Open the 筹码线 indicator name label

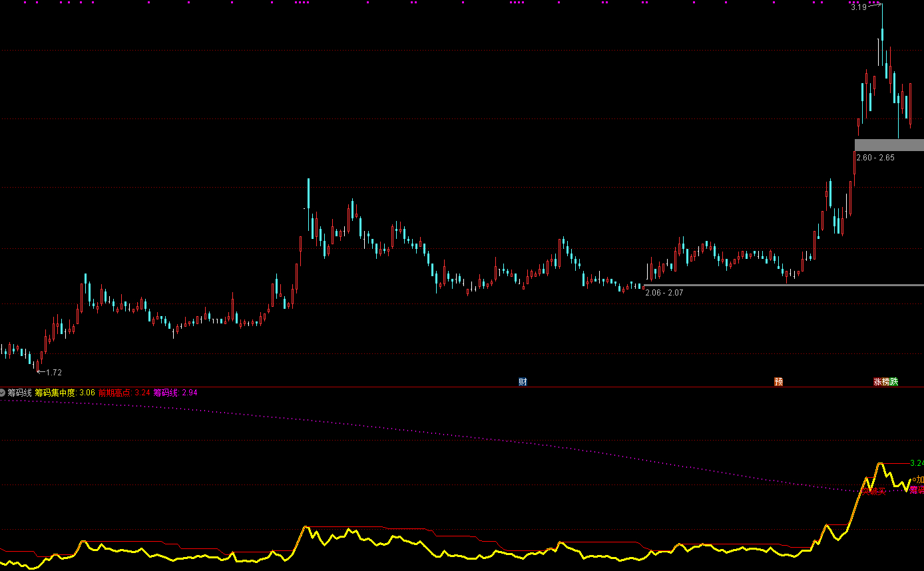coord(20,393)
